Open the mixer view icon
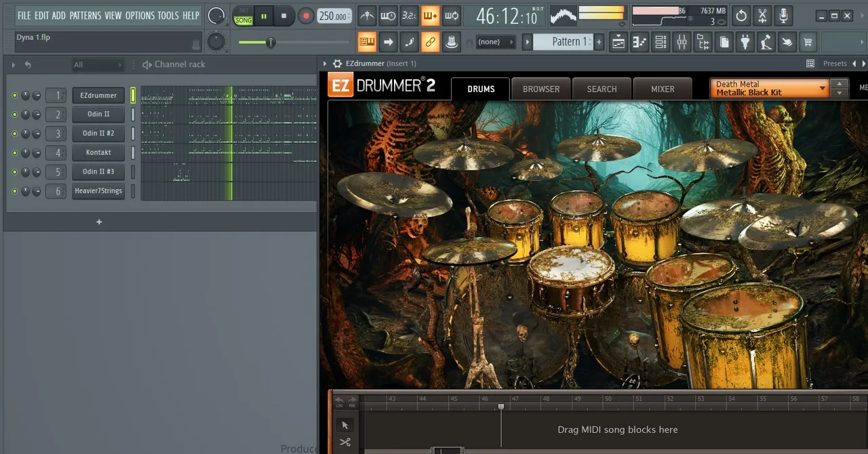 pyautogui.click(x=682, y=42)
